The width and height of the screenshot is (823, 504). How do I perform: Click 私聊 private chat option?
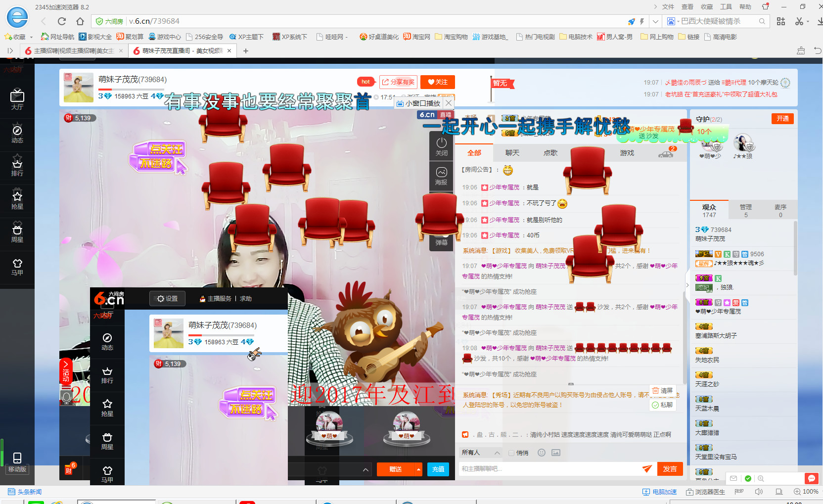click(x=663, y=405)
